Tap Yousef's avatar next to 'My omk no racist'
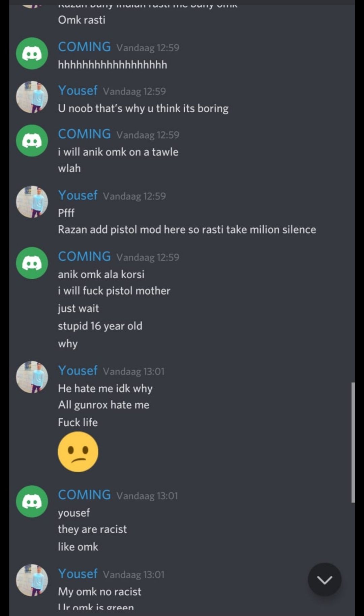 point(32,580)
